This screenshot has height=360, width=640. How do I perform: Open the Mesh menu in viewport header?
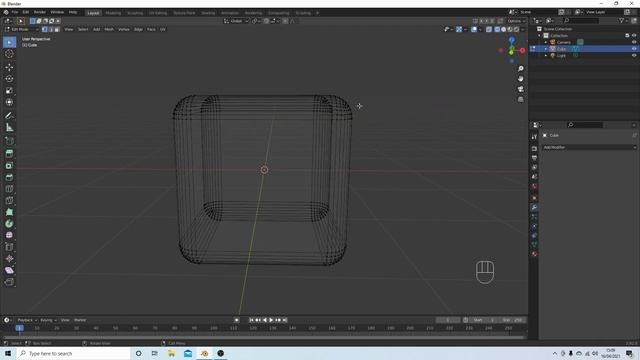click(109, 29)
